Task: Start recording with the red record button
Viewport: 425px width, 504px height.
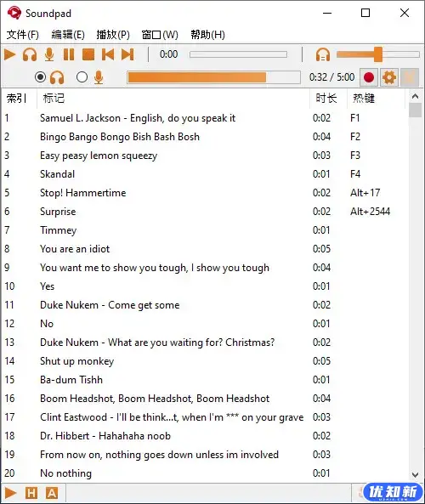Action: pyautogui.click(x=369, y=77)
